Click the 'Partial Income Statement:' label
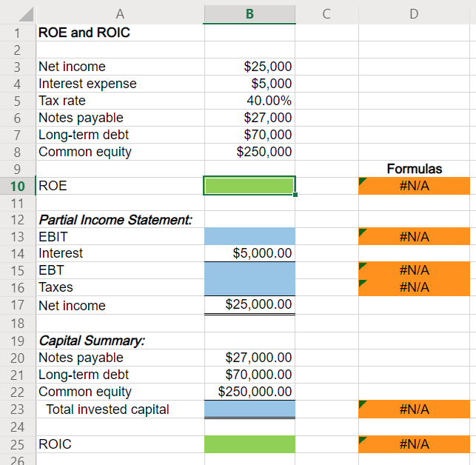 [x=115, y=220]
